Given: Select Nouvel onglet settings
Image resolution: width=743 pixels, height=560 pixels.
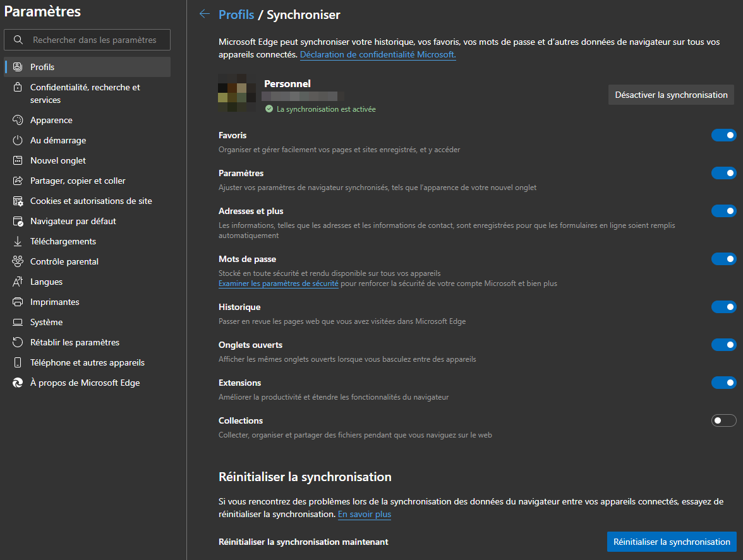Looking at the screenshot, I should [x=87, y=160].
